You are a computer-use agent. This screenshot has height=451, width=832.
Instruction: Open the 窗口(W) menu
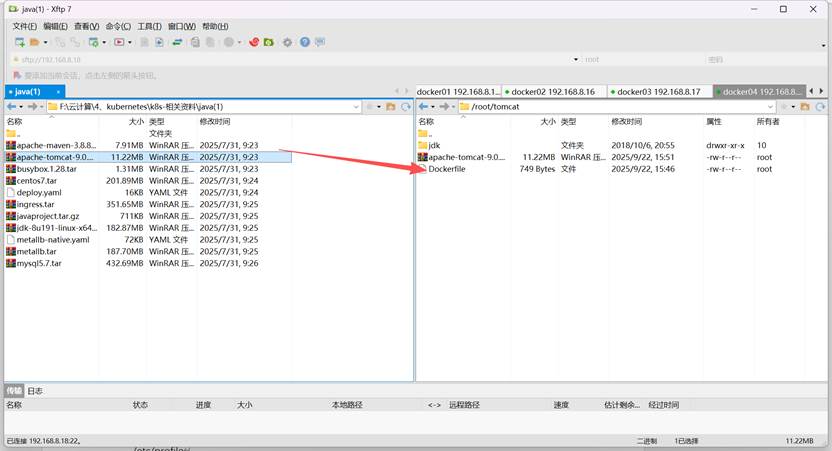tap(181, 26)
